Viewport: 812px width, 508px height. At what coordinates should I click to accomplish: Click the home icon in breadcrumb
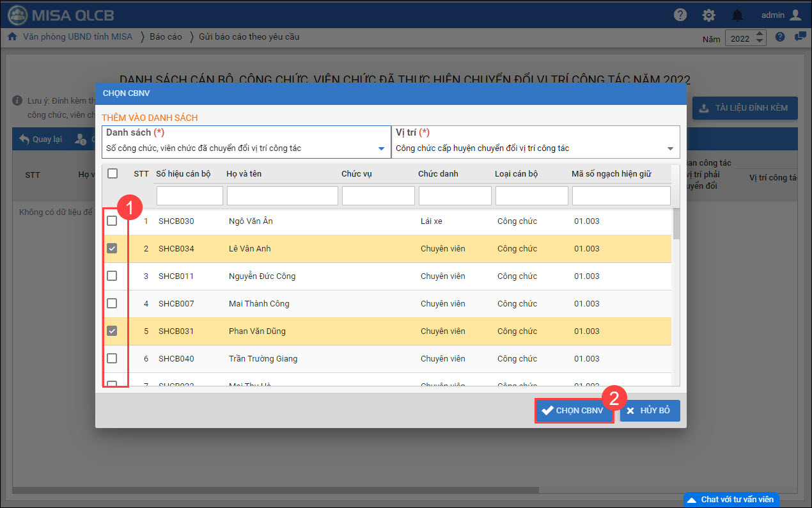coord(12,37)
